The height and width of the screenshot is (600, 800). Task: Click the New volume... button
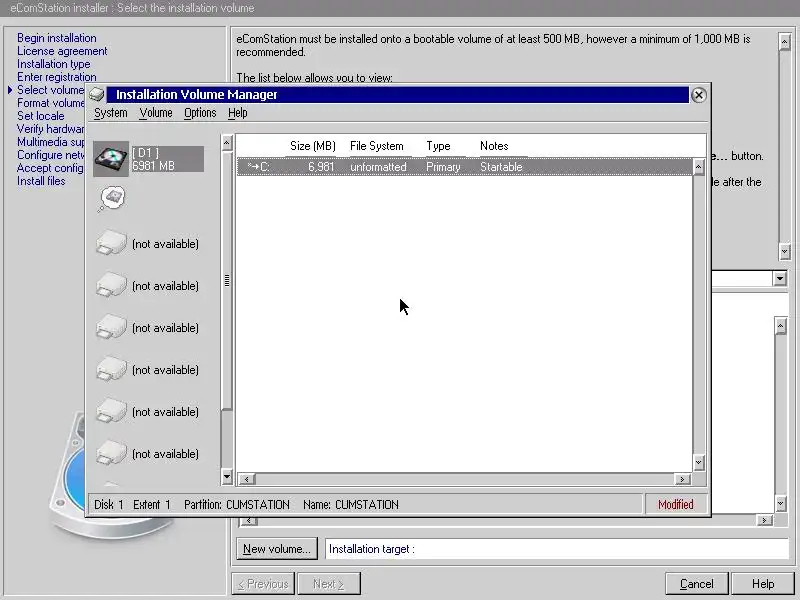coord(277,549)
